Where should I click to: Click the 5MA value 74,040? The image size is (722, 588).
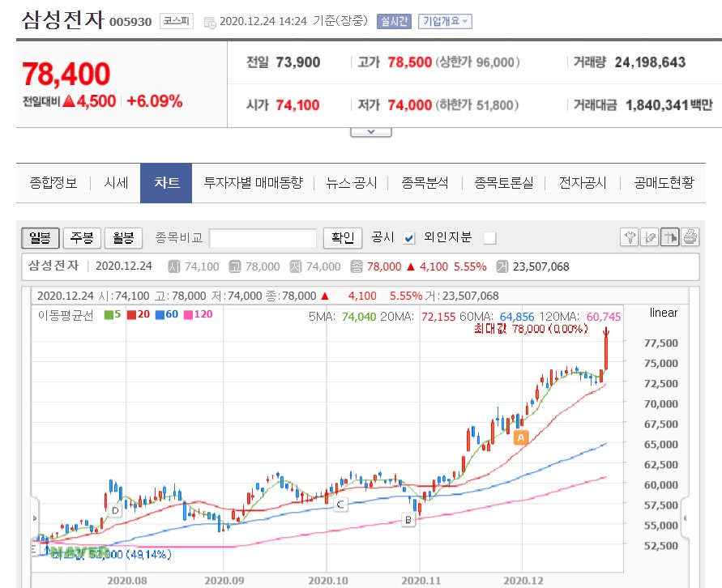pyautogui.click(x=359, y=317)
